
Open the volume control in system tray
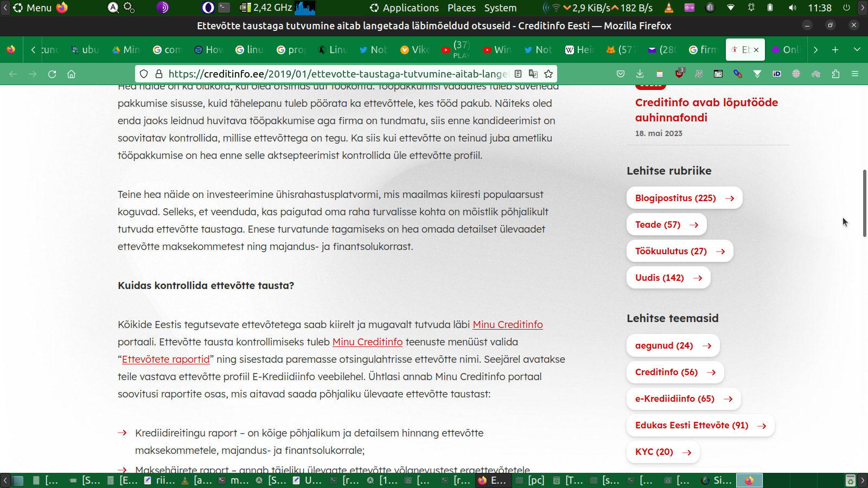[x=793, y=8]
